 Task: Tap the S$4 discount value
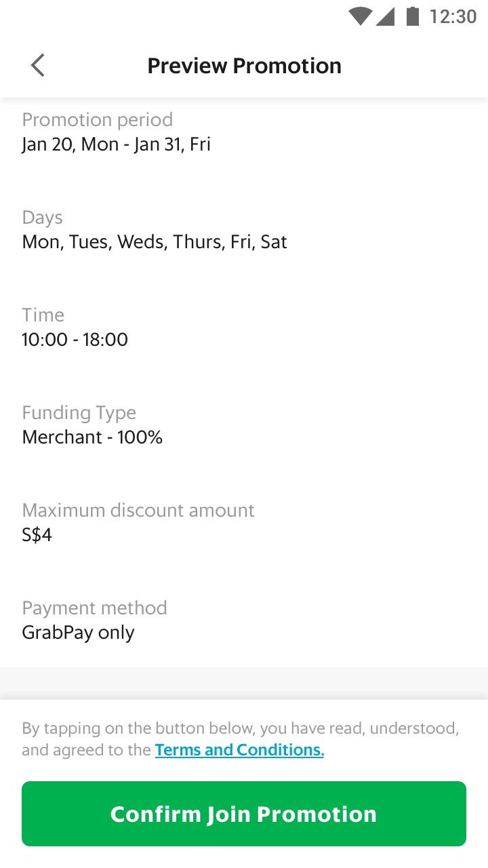pos(37,535)
